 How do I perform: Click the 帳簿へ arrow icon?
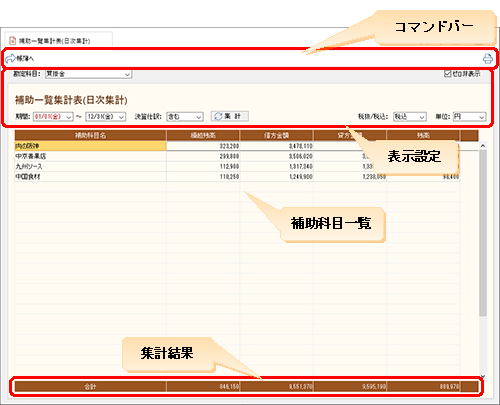[10, 58]
